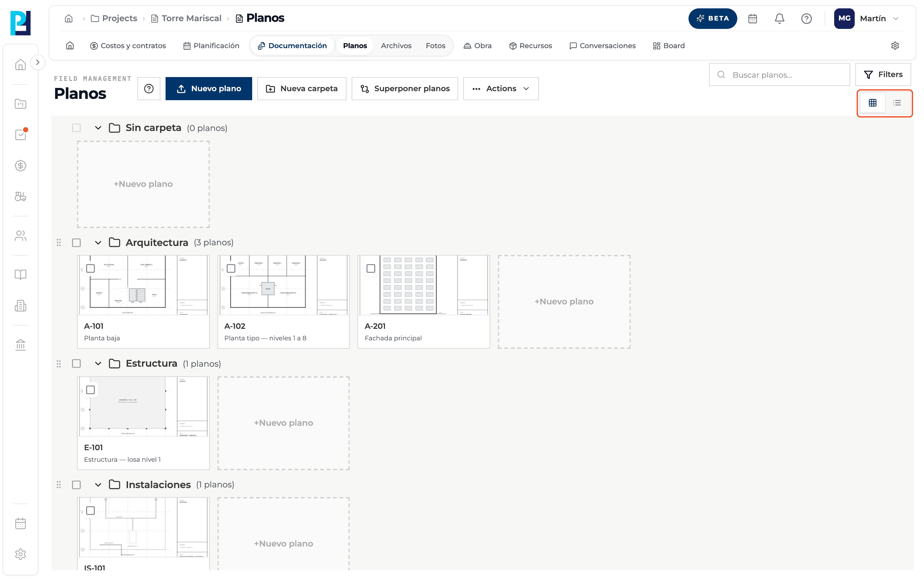
Task: Open Costos y contratos section
Action: point(128,46)
